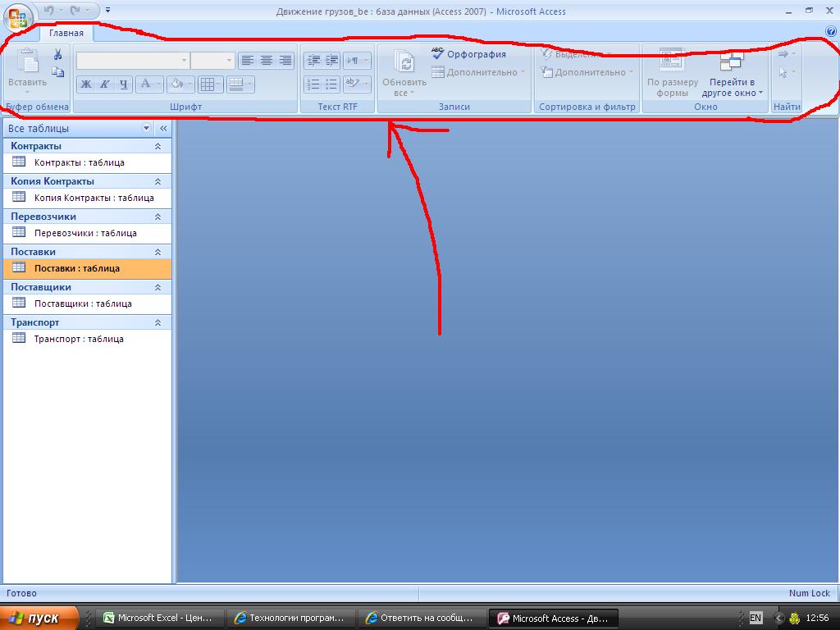This screenshot has height=630, width=840.
Task: Click the Undo arrow in quick access toolbar
Action: (48, 10)
